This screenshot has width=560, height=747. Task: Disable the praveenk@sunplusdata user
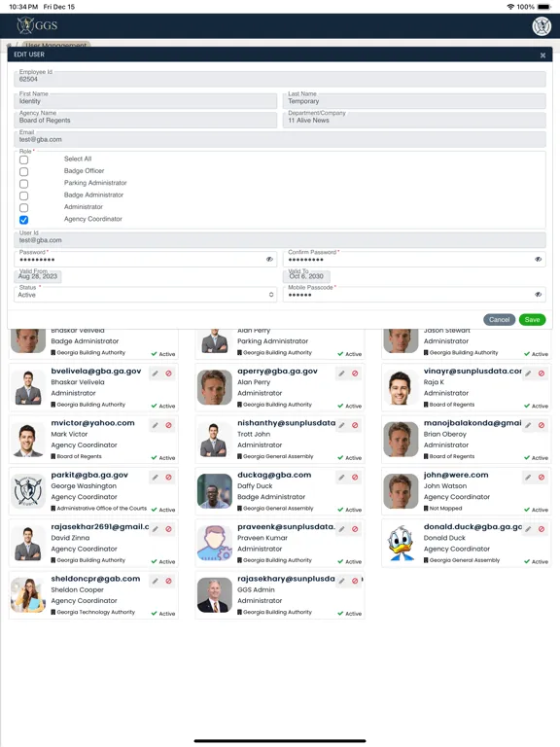pos(355,529)
